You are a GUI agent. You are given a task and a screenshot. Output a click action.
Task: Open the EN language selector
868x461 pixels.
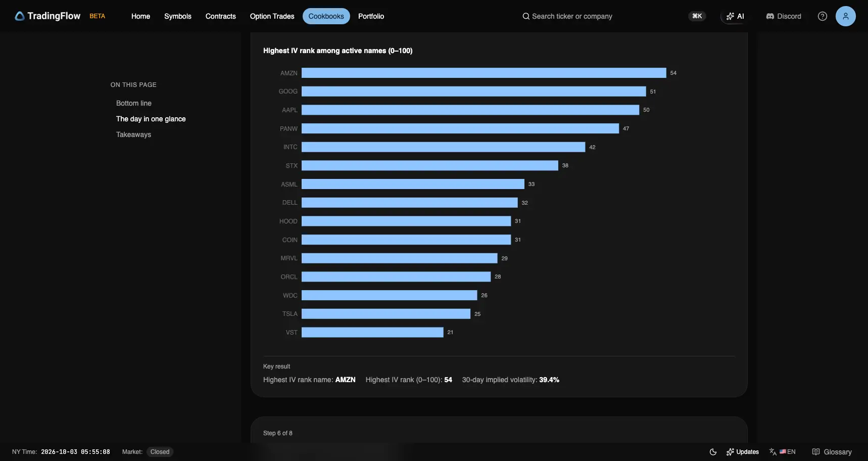(x=783, y=452)
